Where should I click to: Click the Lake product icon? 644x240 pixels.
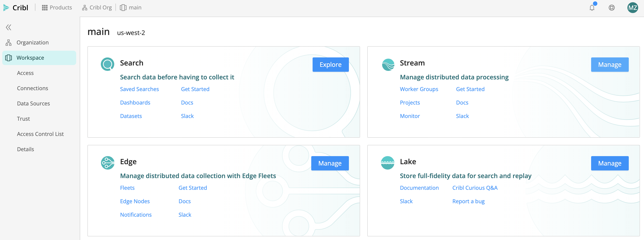point(387,163)
